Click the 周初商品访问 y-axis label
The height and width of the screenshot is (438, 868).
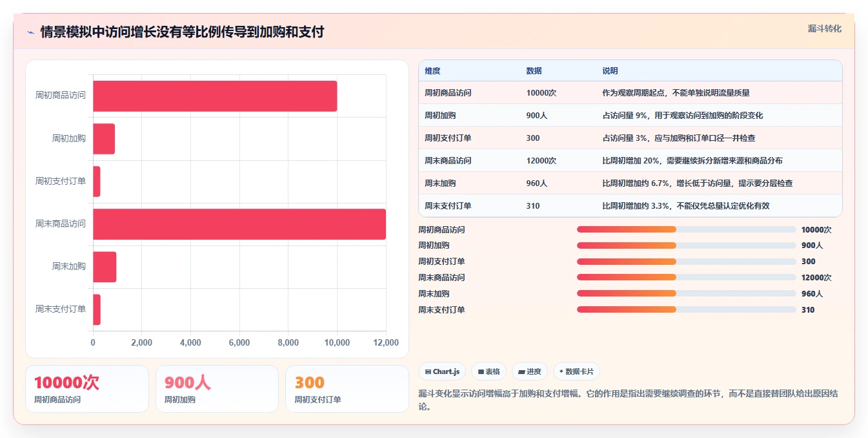click(61, 96)
